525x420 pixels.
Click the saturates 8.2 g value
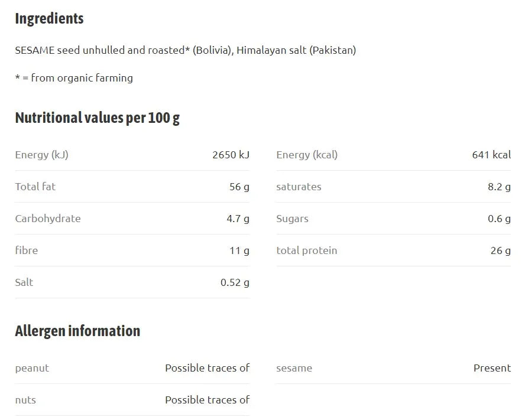tap(499, 187)
